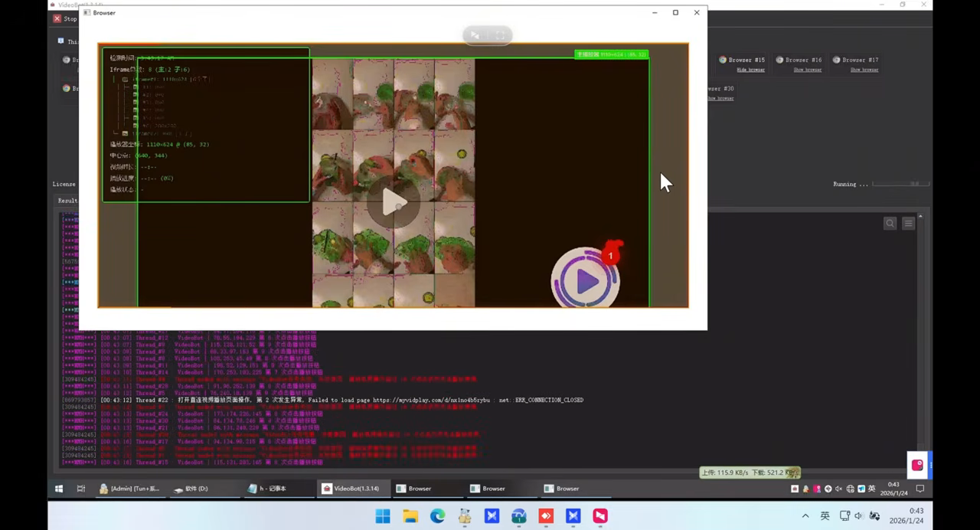
Task: Click the Show browser link under Browser #17
Action: pos(864,70)
